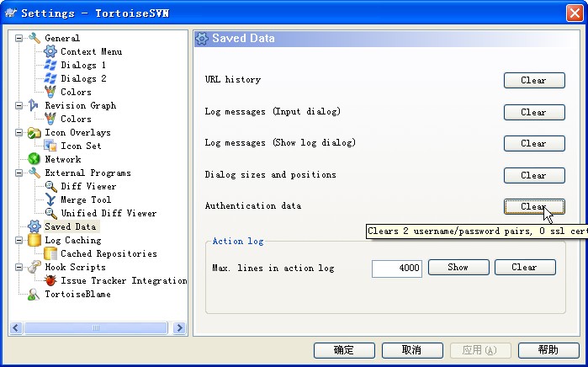The image size is (588, 367).
Task: Click the Unified Diff Viewer magnifier icon
Action: 50,214
